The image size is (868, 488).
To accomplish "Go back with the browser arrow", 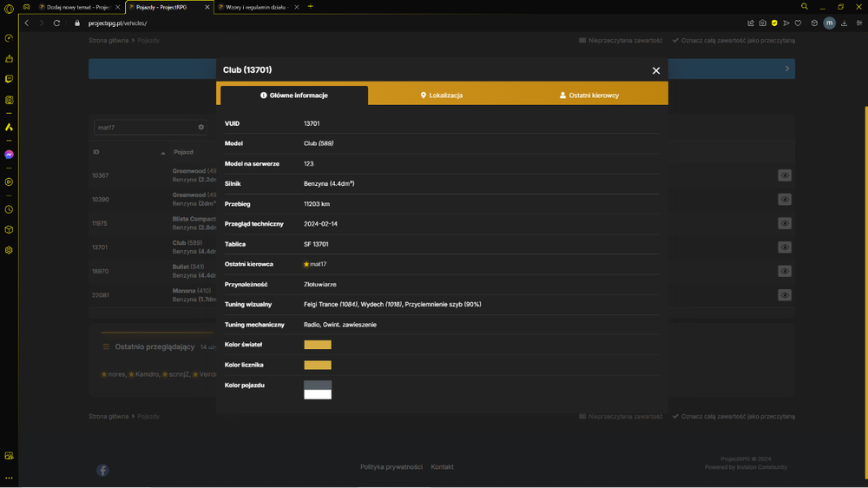I will coord(27,23).
